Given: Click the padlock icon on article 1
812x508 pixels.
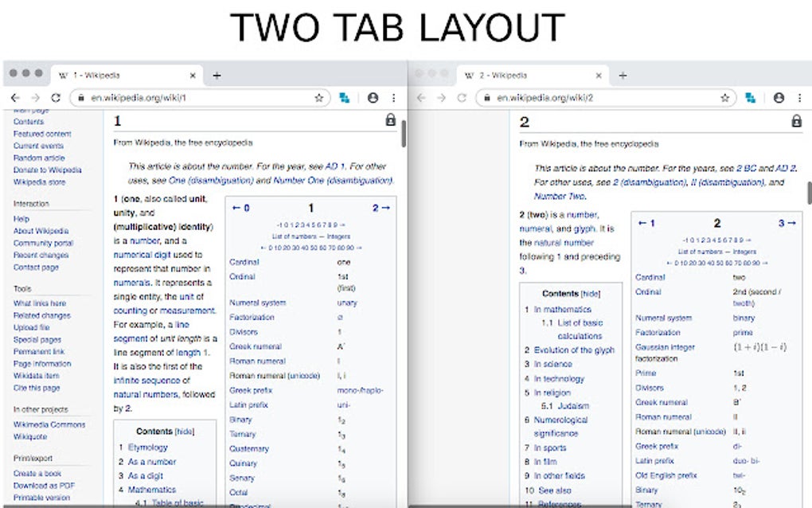Looking at the screenshot, I should 390,120.
